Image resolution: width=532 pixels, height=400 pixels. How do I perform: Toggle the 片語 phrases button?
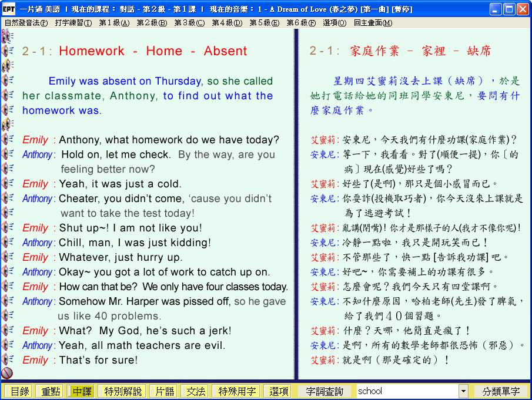pyautogui.click(x=163, y=391)
